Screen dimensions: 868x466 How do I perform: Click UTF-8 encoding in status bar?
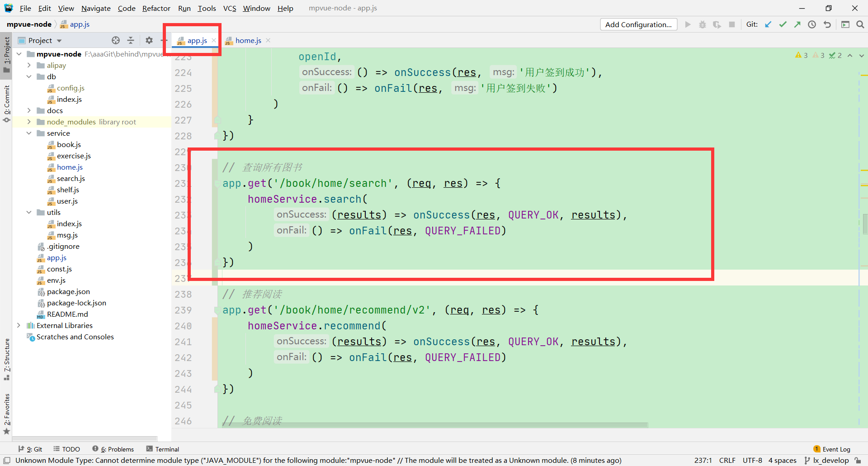(x=752, y=460)
